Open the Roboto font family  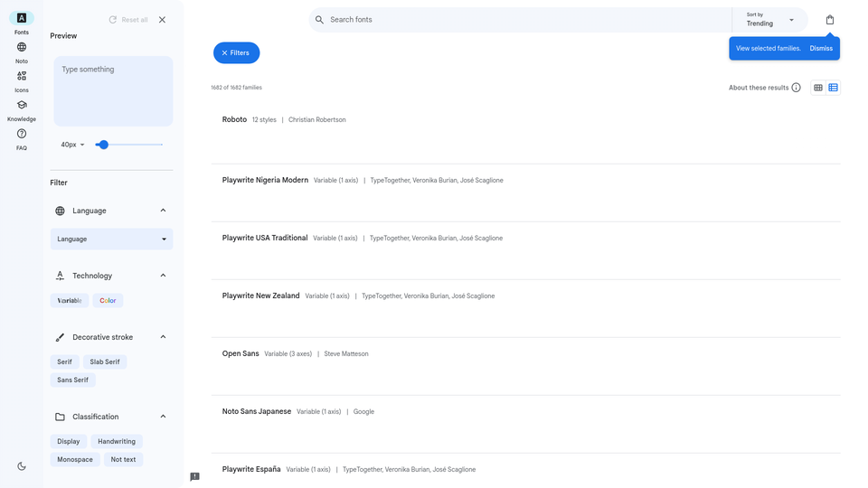pyautogui.click(x=235, y=119)
